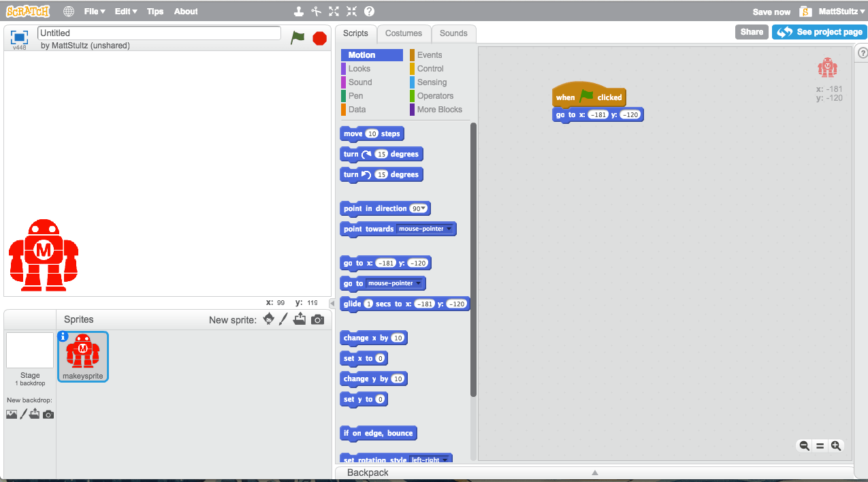Take backdrop photo from camera icon
This screenshot has width=868, height=482.
(48, 414)
